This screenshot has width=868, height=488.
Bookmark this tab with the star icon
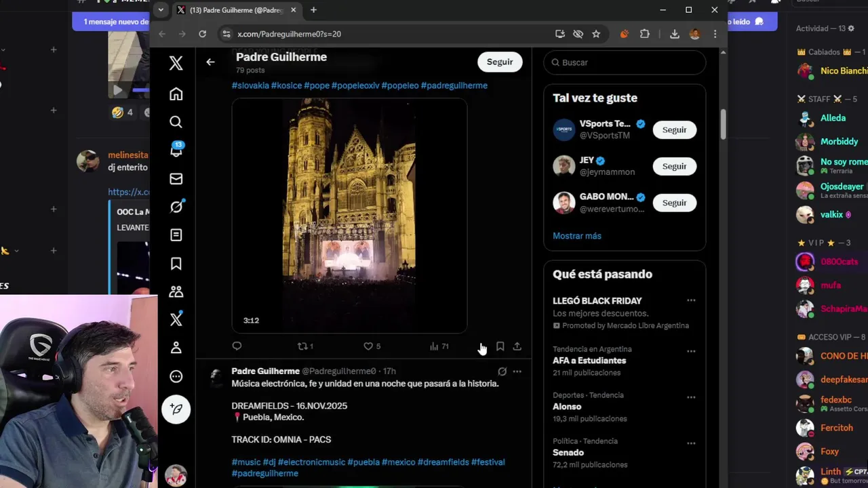point(596,34)
